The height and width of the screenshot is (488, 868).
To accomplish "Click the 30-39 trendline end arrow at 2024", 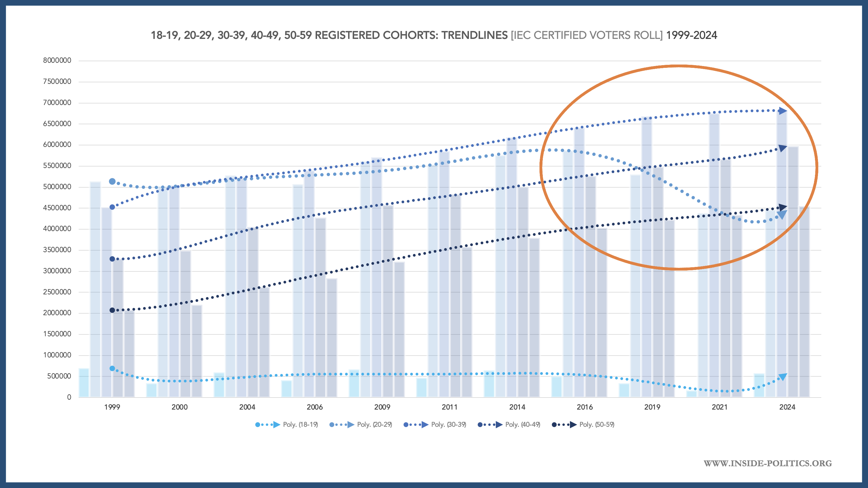I will pyautogui.click(x=782, y=111).
